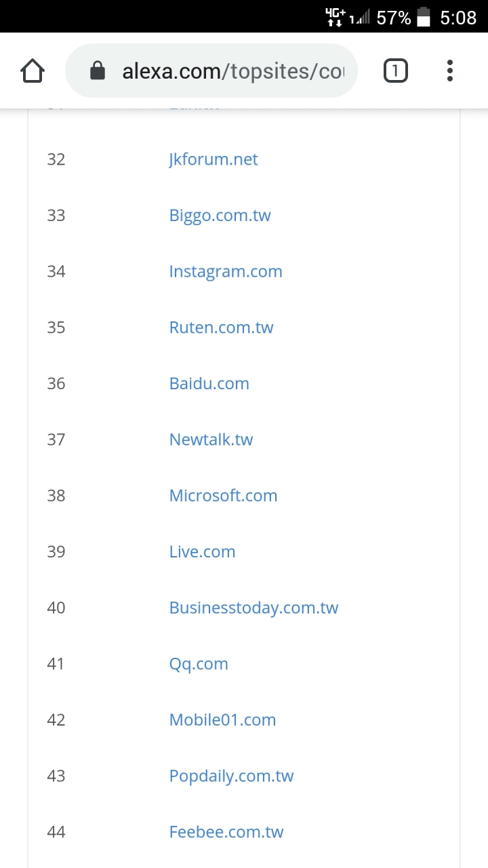Open the Ruten.com.tw link
This screenshot has height=868, width=488.
pyautogui.click(x=221, y=328)
